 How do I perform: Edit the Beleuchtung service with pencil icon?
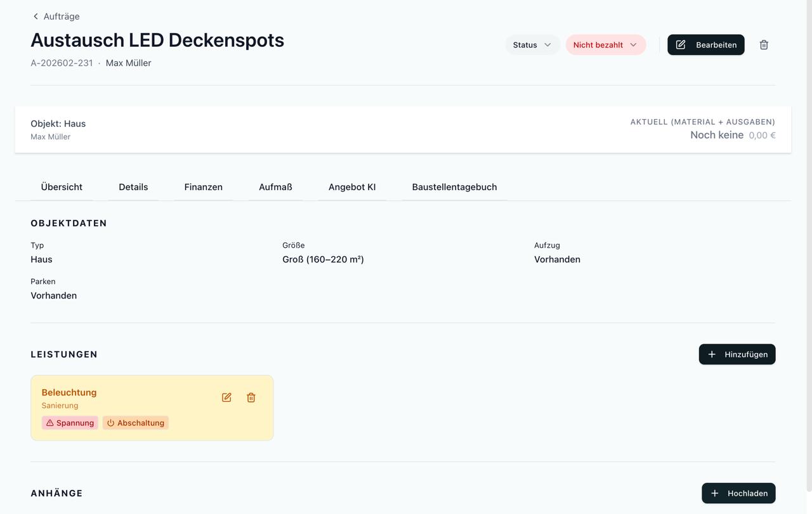(x=226, y=397)
